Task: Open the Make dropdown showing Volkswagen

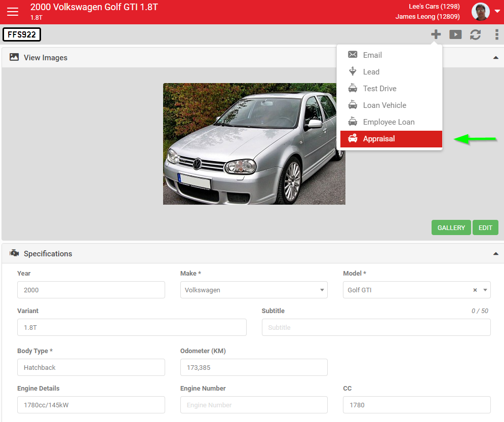Action: 254,290
